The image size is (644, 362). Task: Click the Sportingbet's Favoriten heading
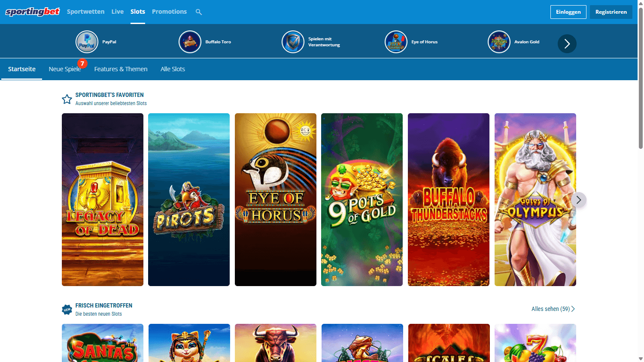pos(109,95)
